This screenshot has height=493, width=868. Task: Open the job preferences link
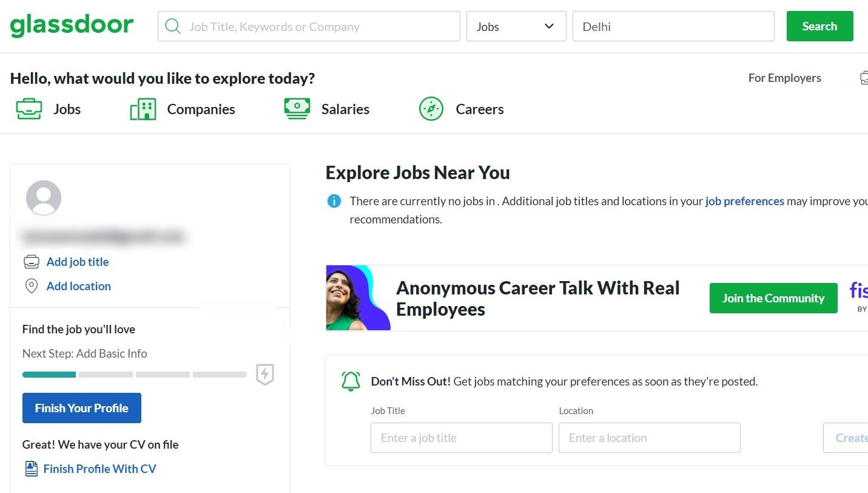click(x=744, y=201)
